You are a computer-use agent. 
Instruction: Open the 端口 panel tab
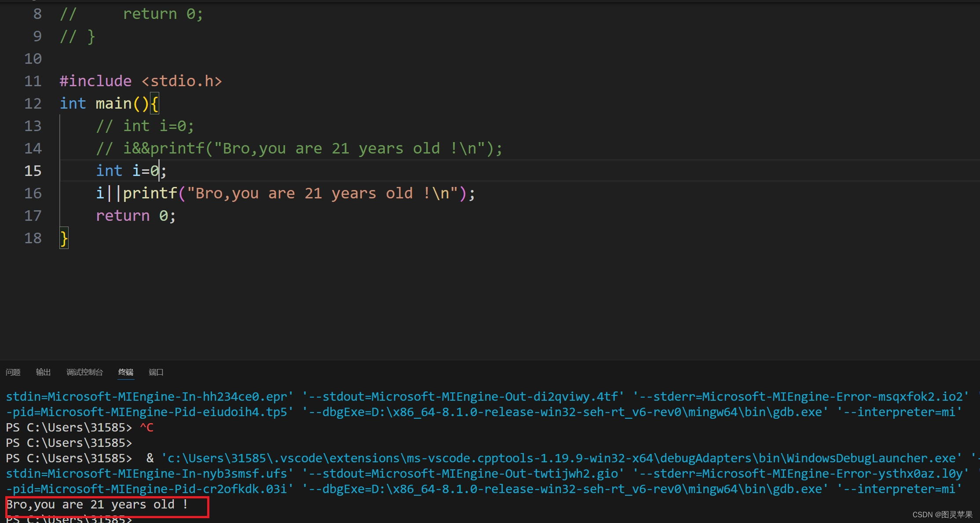(x=156, y=372)
